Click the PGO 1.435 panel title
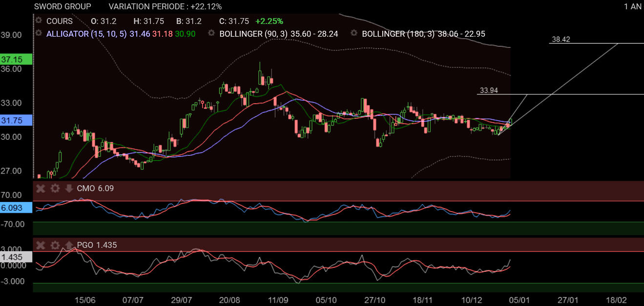This screenshot has height=306, width=644. [97, 245]
